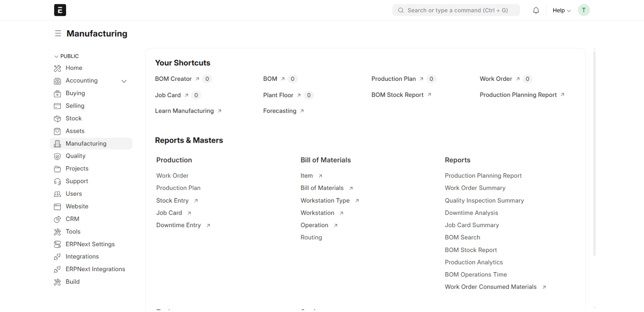Image resolution: width=644 pixels, height=312 pixels.
Task: Click the Website sidebar icon
Action: (x=57, y=207)
